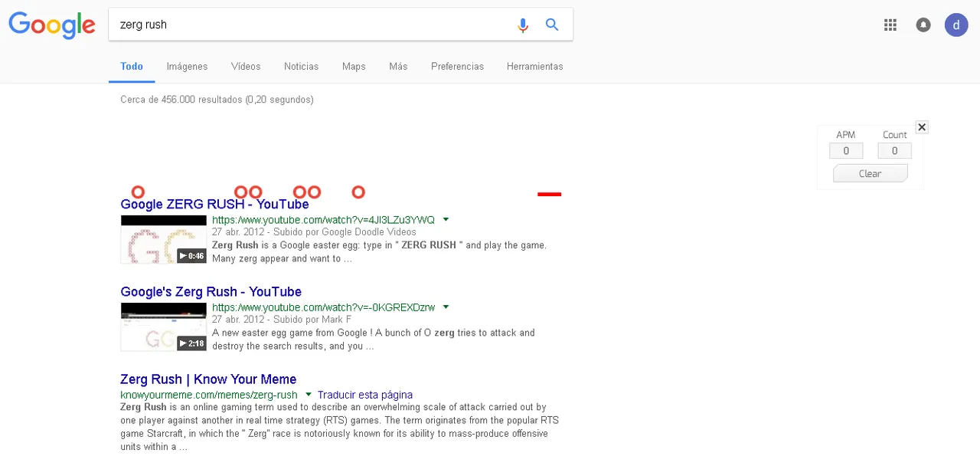This screenshot has height=466, width=980.
Task: Open 'Zerg Rush | Know Your Meme' result
Action: pyautogui.click(x=208, y=379)
